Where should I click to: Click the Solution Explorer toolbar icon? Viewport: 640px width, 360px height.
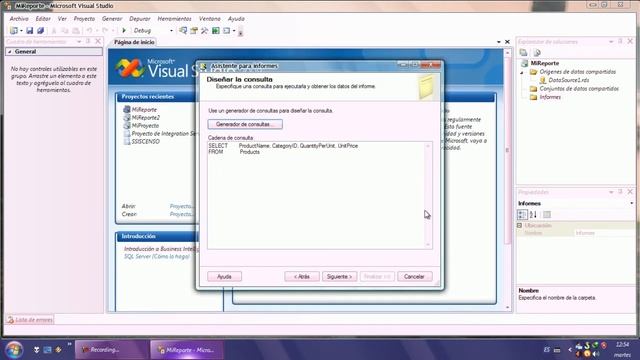coord(183,31)
